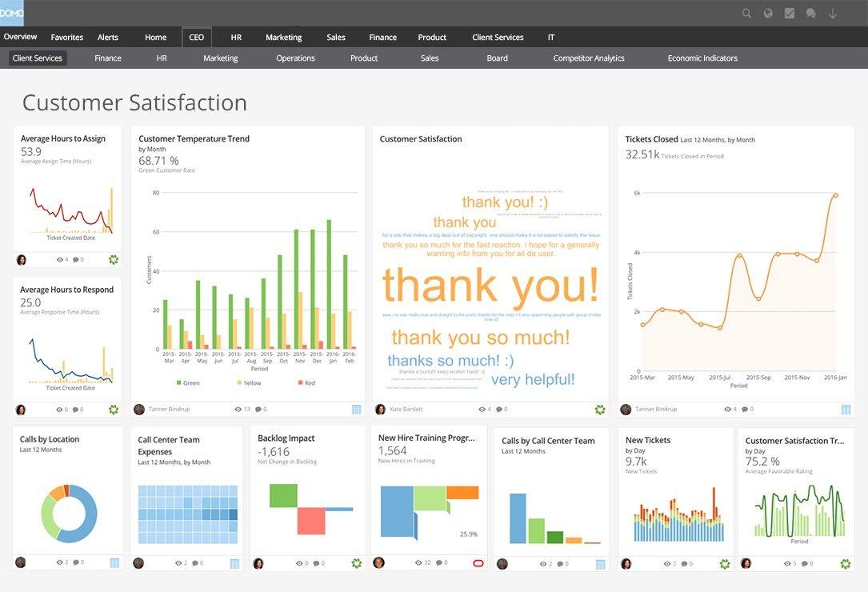Select the Finance tab in the top navigation
The width and height of the screenshot is (868, 592).
382,37
